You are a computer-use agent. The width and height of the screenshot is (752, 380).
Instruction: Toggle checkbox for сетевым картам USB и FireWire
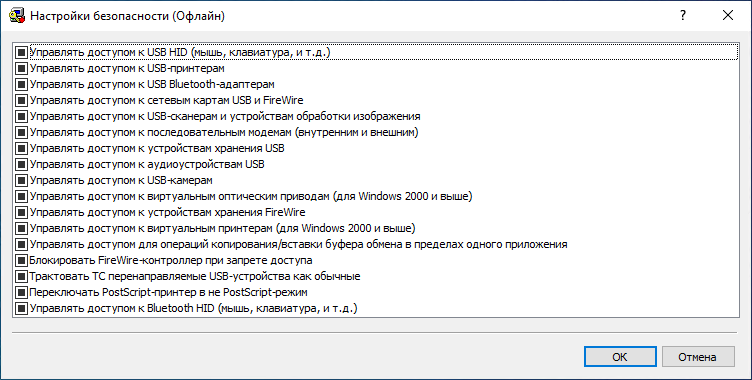[x=22, y=100]
